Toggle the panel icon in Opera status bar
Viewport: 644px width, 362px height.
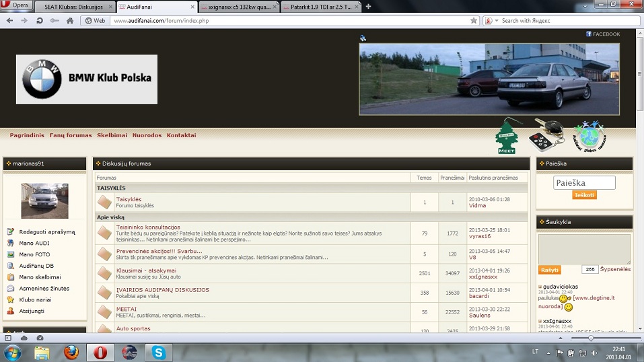[8, 338]
